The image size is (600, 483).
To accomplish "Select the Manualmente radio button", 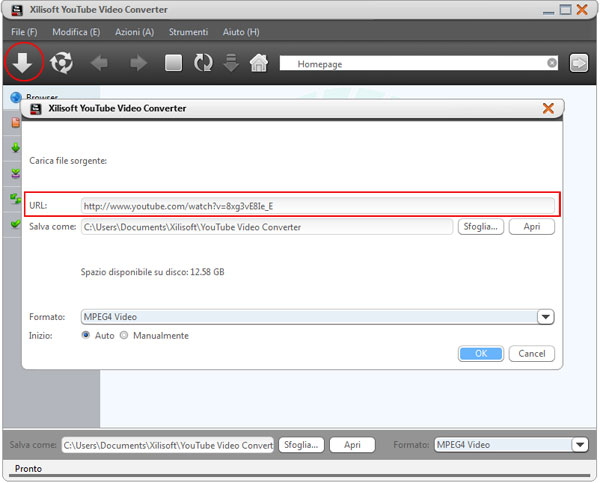I will click(x=124, y=335).
